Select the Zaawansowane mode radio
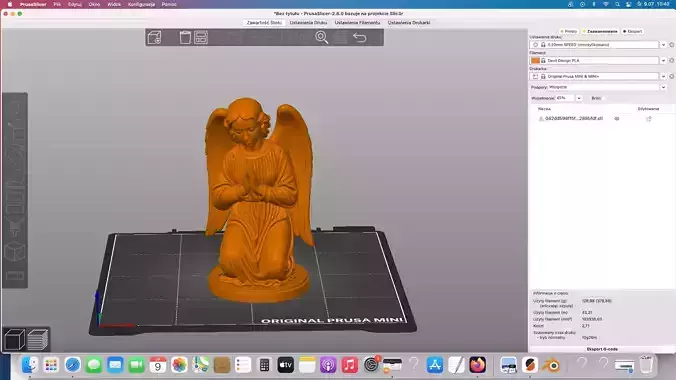Viewport: 676px width, 380px height. click(x=600, y=31)
